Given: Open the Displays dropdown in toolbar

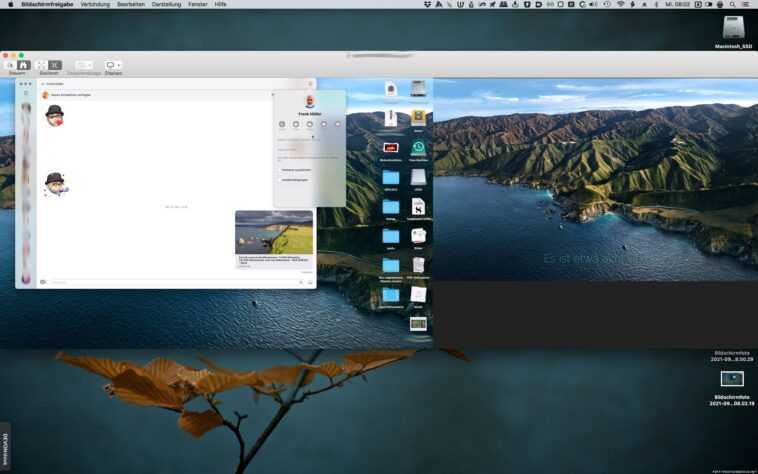Looking at the screenshot, I should point(114,65).
